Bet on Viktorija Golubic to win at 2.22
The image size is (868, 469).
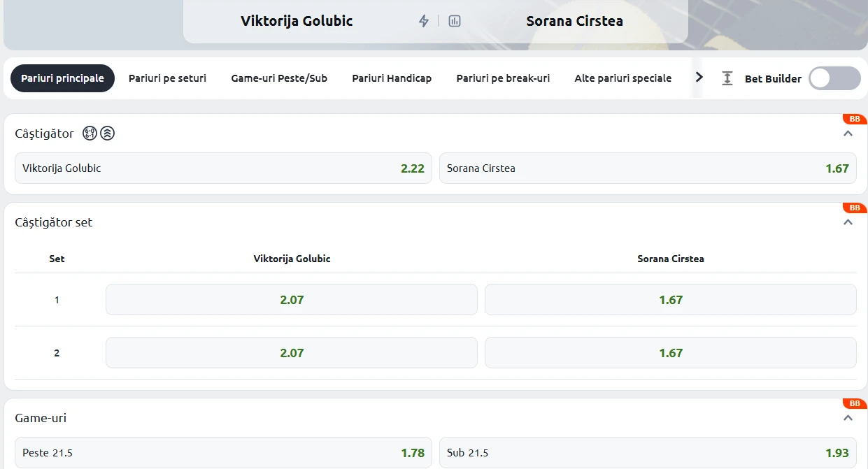pyautogui.click(x=223, y=168)
